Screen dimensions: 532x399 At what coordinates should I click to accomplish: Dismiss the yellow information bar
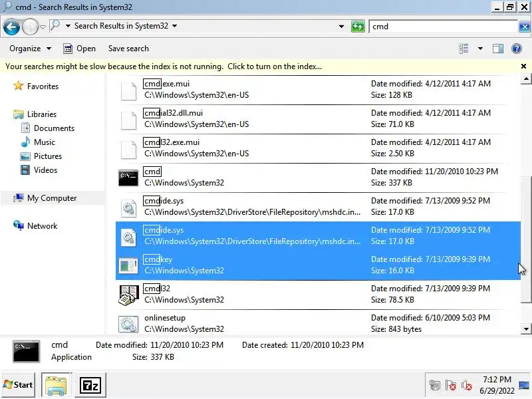point(523,66)
